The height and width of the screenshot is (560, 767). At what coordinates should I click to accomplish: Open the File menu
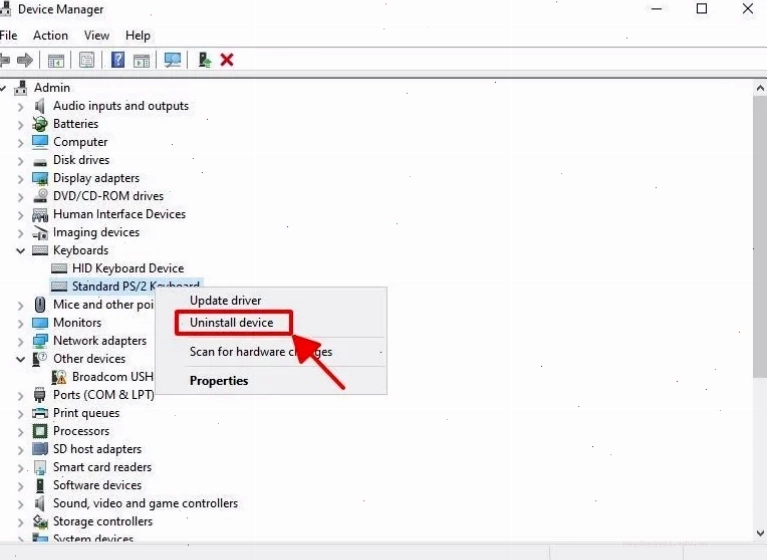(x=8, y=35)
